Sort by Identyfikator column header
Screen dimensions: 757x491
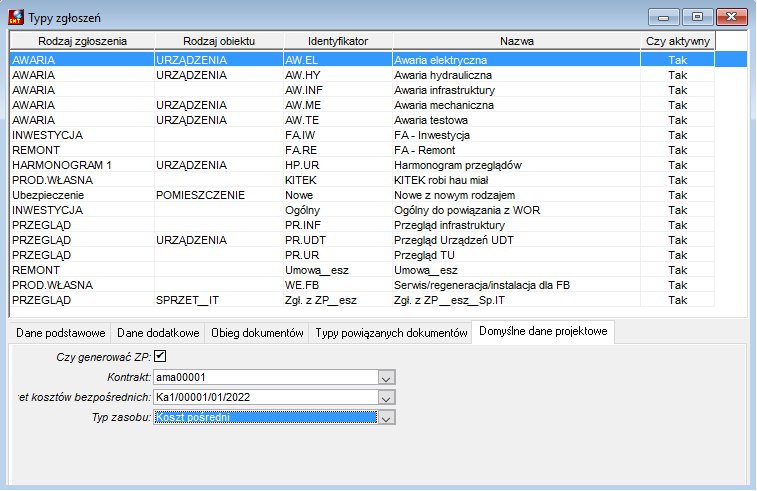coord(338,41)
